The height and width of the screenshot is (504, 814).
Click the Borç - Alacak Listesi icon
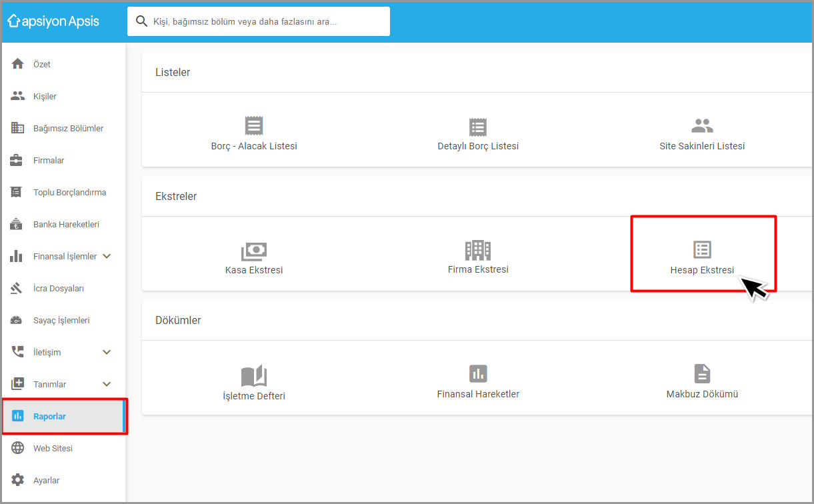pyautogui.click(x=254, y=125)
